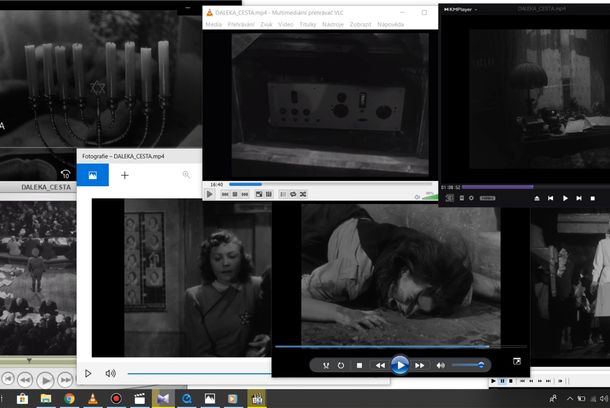Open the Nástroje menu in VLC

(x=333, y=25)
